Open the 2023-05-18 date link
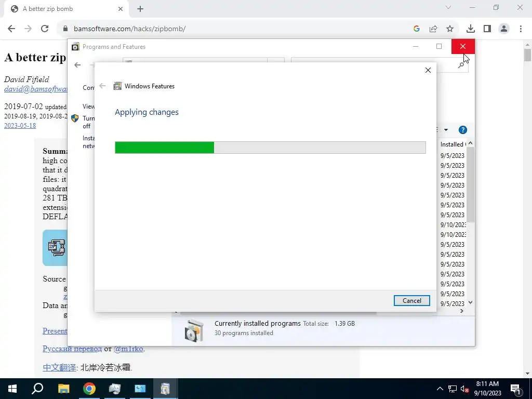The image size is (532, 399). coord(20,126)
